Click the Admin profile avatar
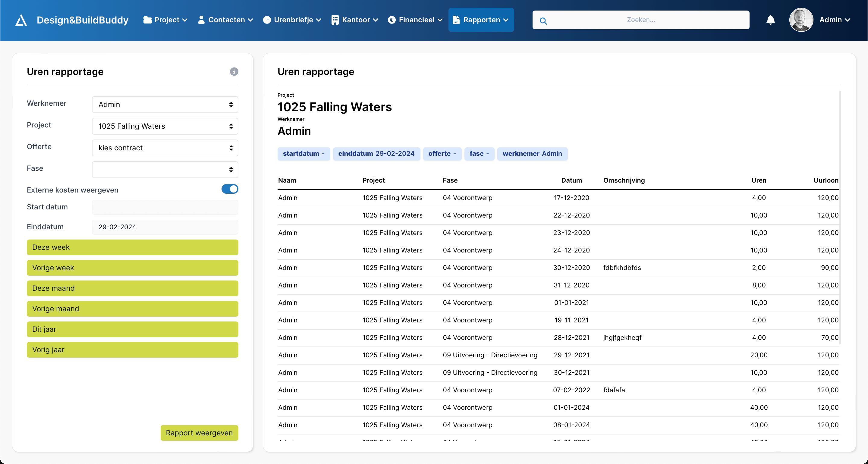 (801, 20)
